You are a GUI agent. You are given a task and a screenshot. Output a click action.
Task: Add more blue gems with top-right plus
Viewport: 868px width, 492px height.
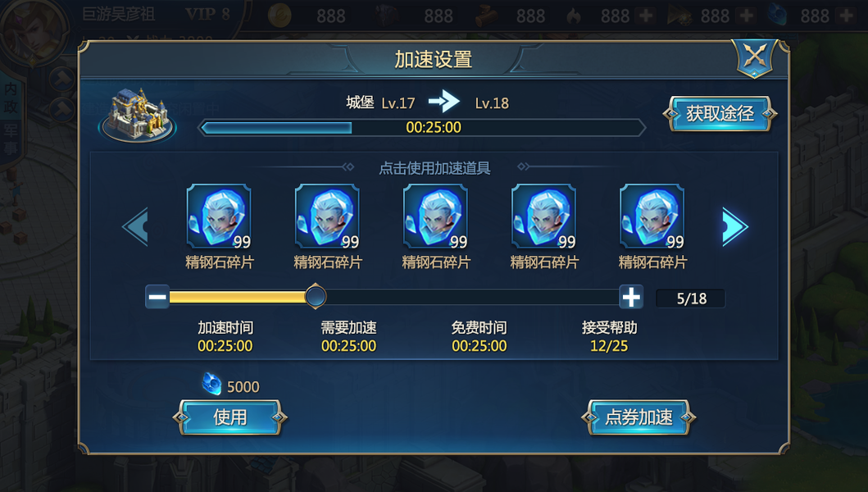pos(846,16)
